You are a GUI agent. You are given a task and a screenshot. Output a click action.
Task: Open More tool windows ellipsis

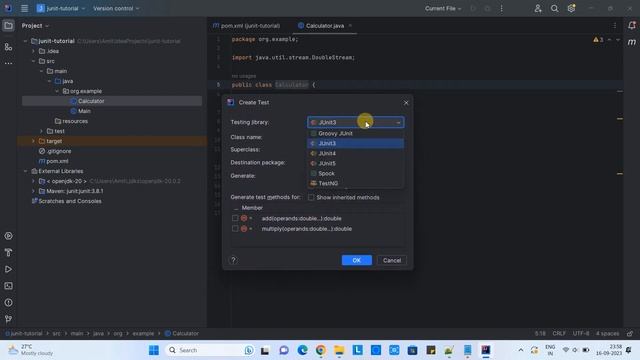click(8, 64)
